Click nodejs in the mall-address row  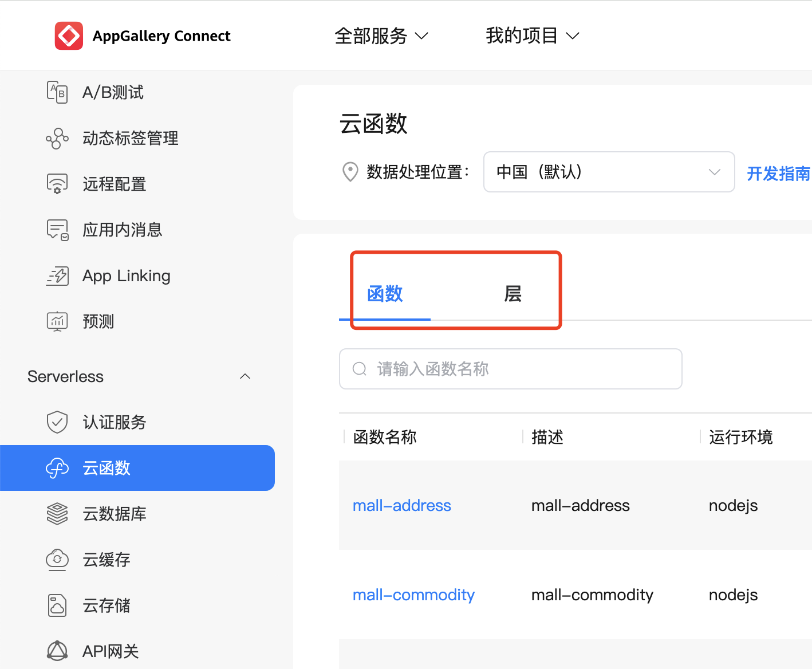[734, 505]
